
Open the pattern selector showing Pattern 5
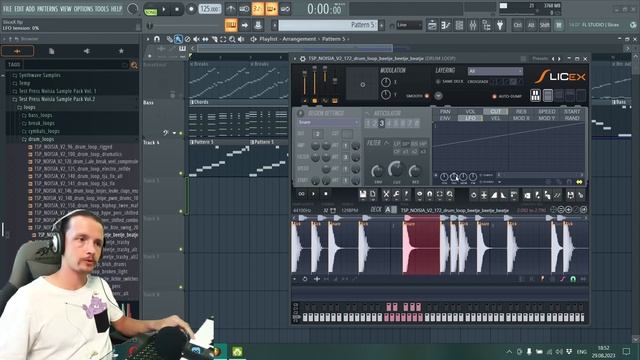tap(327, 25)
